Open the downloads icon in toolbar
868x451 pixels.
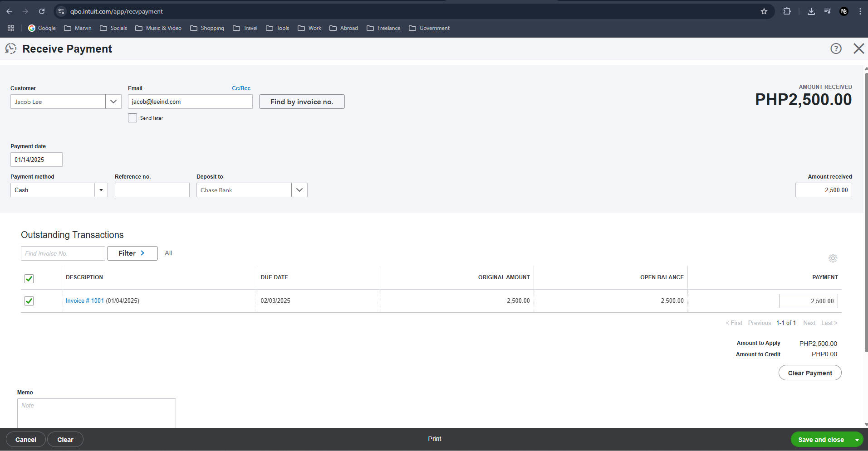pos(811,11)
